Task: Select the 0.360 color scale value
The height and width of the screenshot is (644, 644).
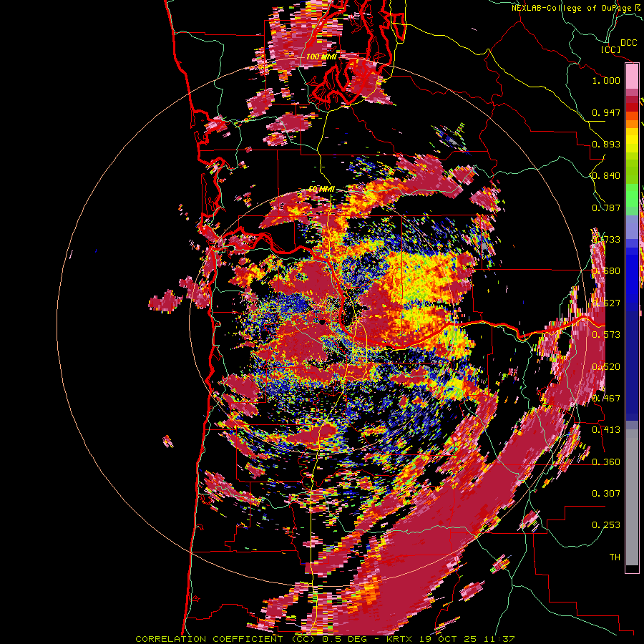Action: pos(606,462)
